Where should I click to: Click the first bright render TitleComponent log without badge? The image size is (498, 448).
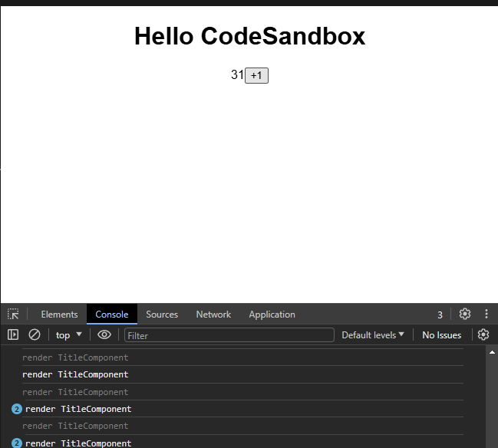[75, 374]
